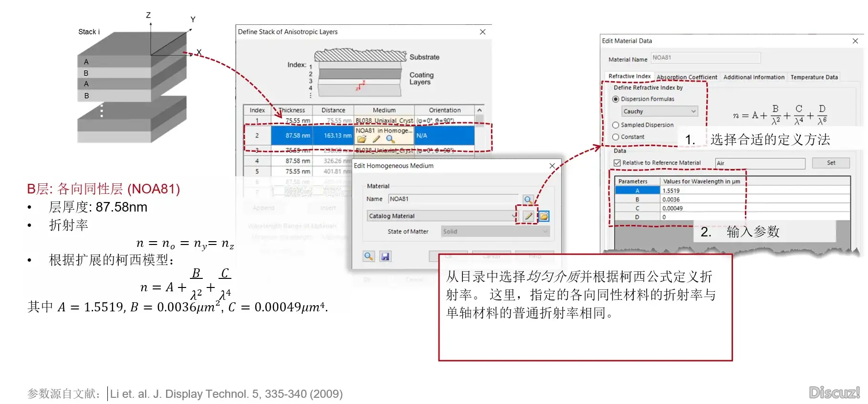
Task: Click row index 2 in layer table
Action: coord(257,136)
